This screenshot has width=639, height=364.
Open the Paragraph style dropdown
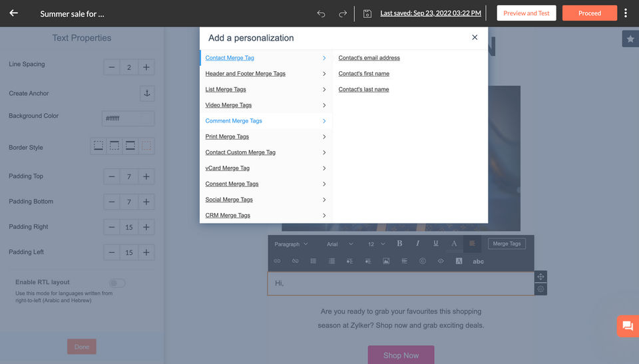pyautogui.click(x=292, y=244)
